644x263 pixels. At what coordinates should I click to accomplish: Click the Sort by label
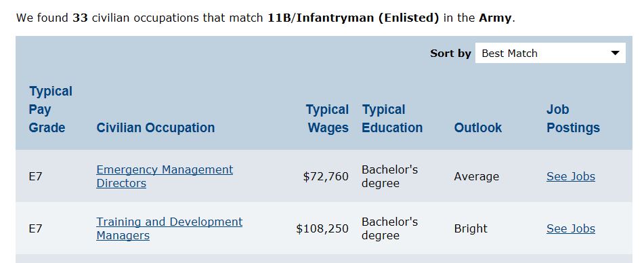pos(450,54)
